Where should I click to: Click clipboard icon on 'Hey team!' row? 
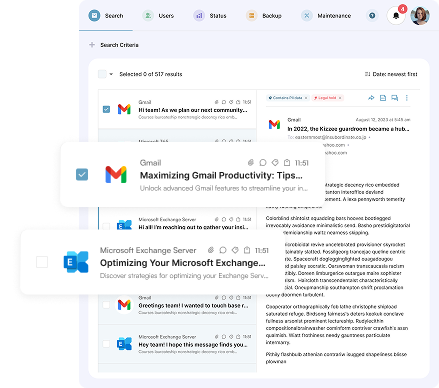click(238, 337)
